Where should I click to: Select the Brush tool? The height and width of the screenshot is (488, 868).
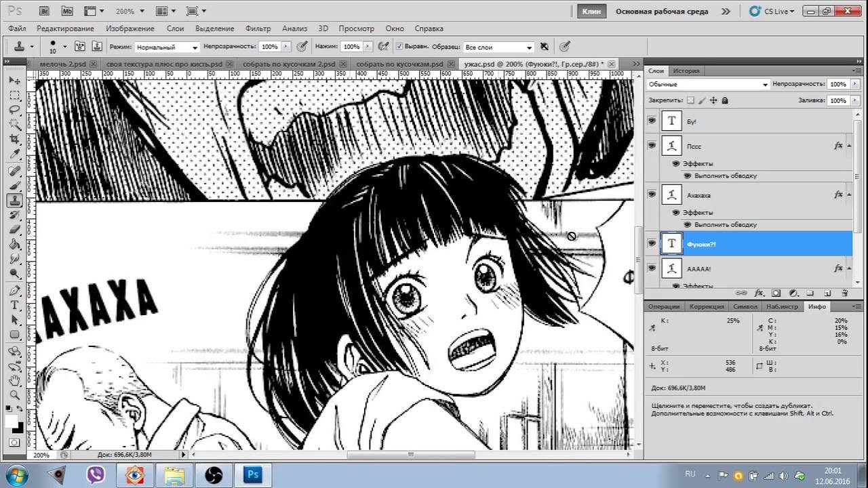click(14, 186)
